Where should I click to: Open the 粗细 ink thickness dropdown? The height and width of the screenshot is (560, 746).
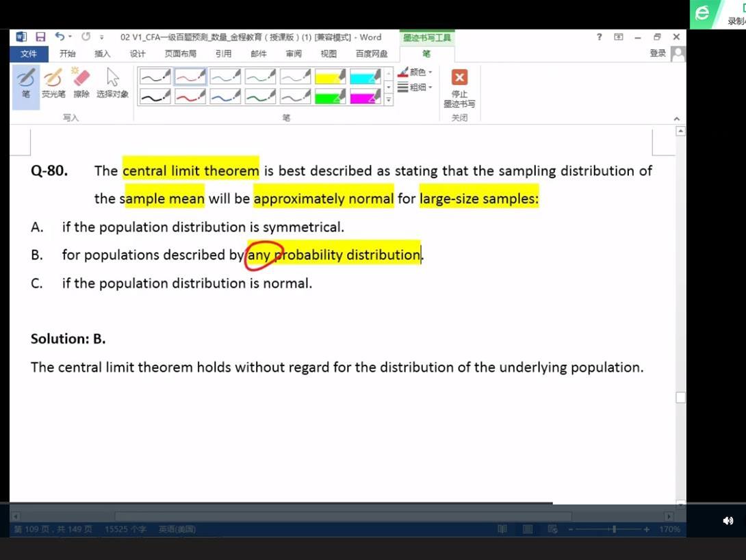(x=415, y=87)
